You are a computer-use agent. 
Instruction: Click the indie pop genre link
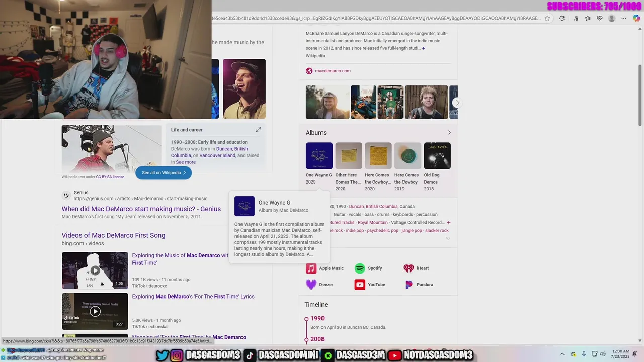pos(355,230)
